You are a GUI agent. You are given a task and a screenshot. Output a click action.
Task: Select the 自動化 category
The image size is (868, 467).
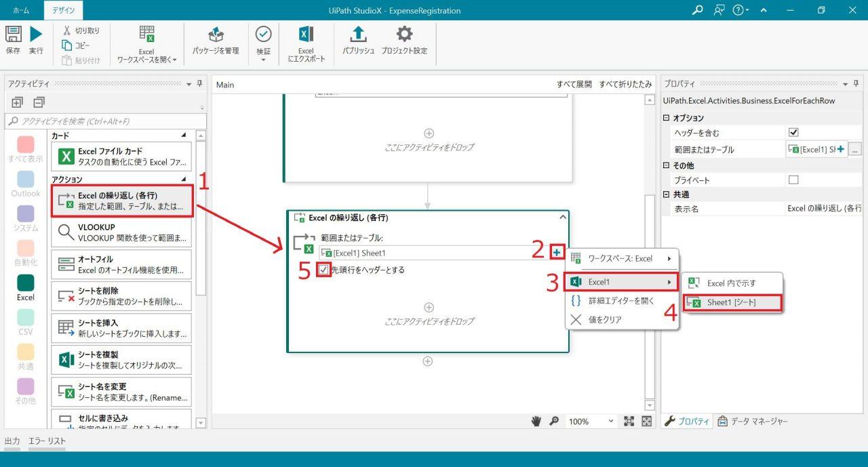click(26, 253)
